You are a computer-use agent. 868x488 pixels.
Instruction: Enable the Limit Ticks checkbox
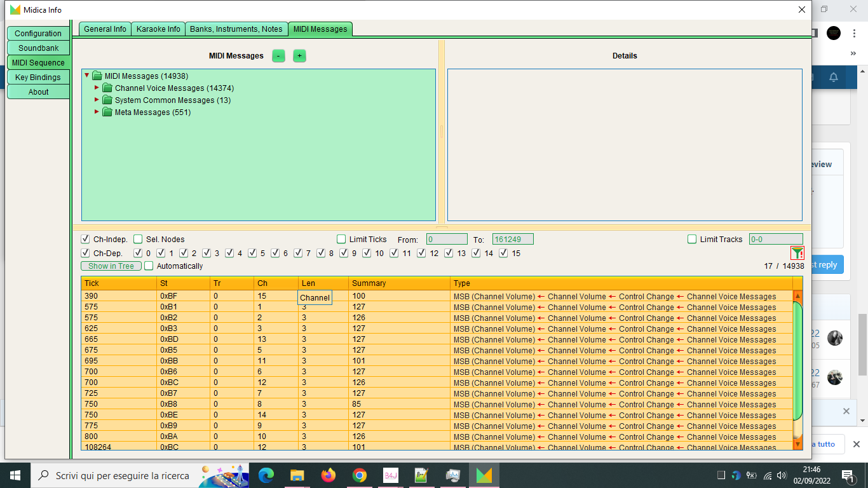click(x=342, y=240)
